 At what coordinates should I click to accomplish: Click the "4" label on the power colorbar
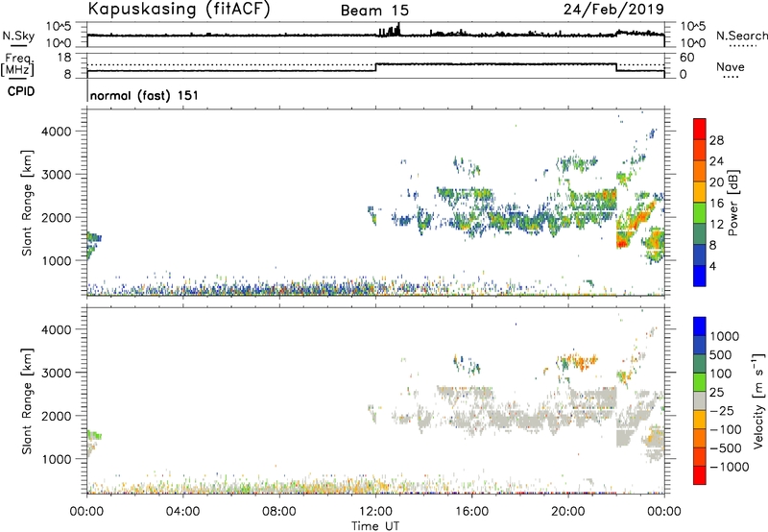tap(712, 266)
